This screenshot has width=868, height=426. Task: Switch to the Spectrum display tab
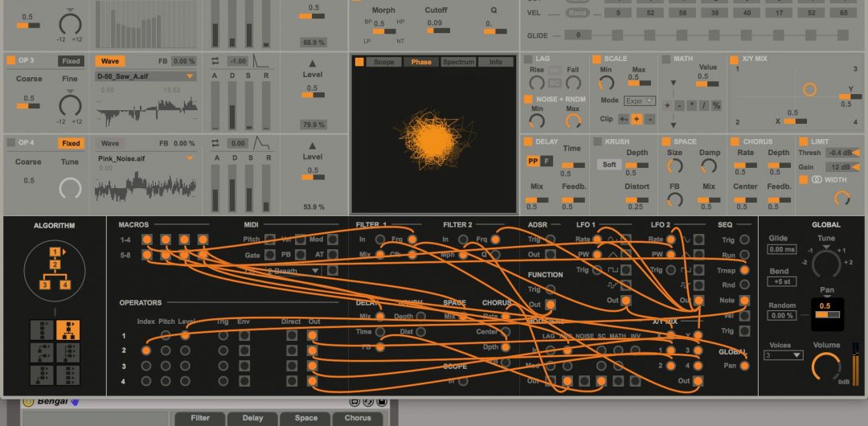459,62
